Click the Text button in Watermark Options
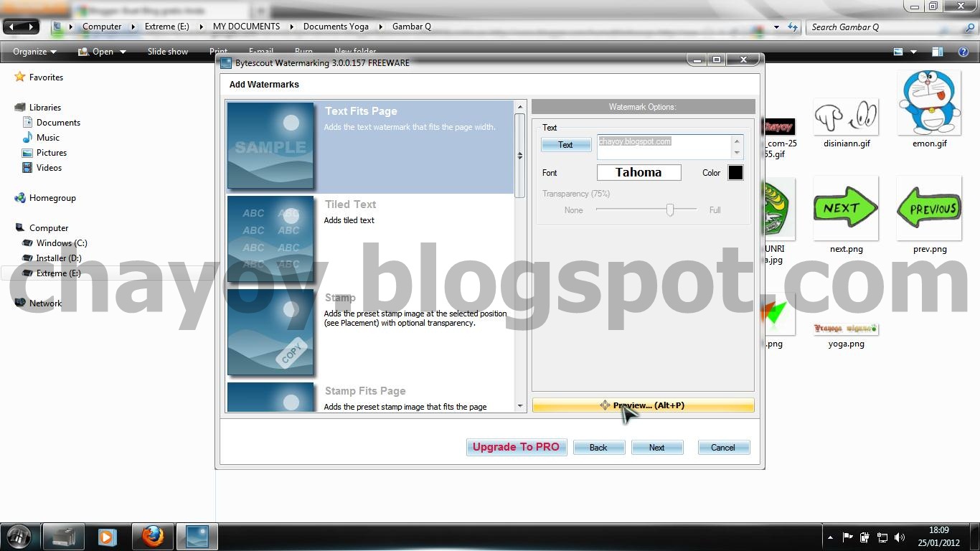The image size is (980, 551). [565, 145]
